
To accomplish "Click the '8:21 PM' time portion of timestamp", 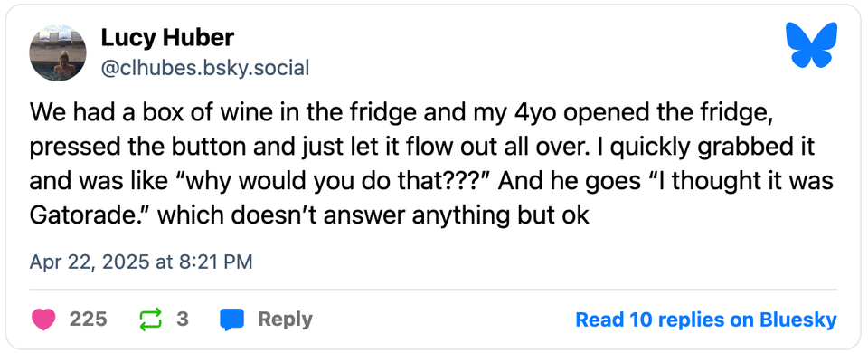I will point(215,262).
